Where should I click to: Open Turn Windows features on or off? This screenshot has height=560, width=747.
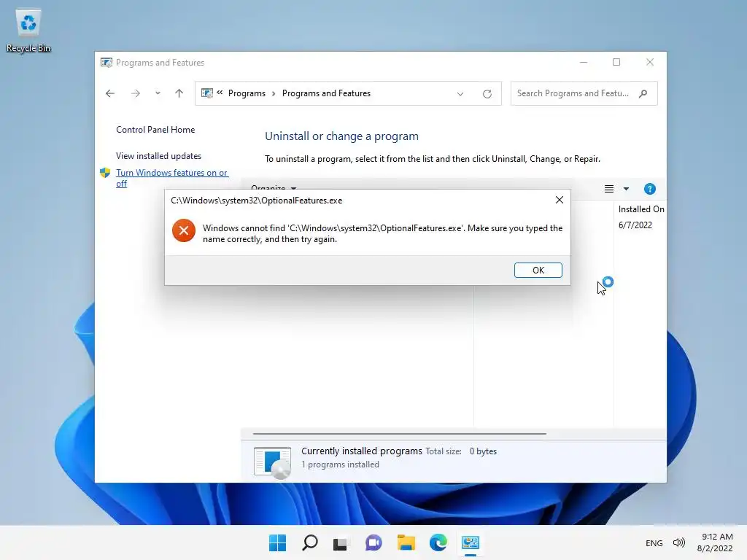[x=171, y=178]
